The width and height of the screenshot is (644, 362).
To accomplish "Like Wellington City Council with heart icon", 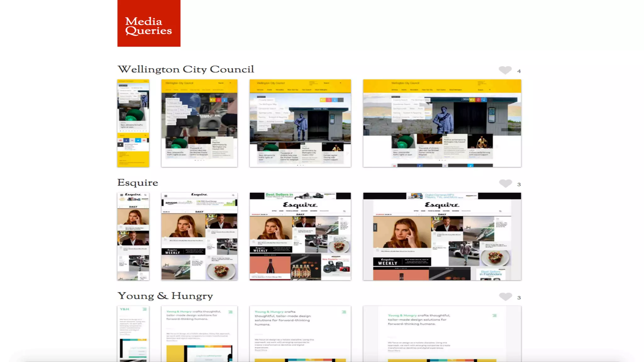I will coord(505,70).
